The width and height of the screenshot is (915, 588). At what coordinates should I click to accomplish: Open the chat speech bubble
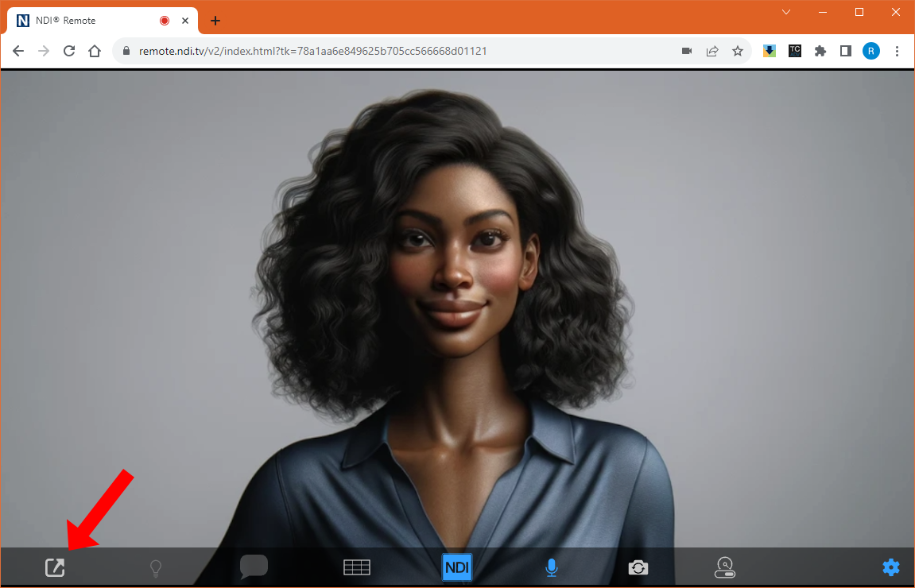(254, 567)
